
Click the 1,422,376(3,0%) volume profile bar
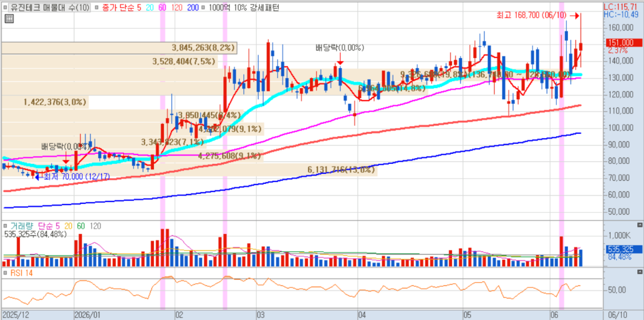tap(45, 102)
